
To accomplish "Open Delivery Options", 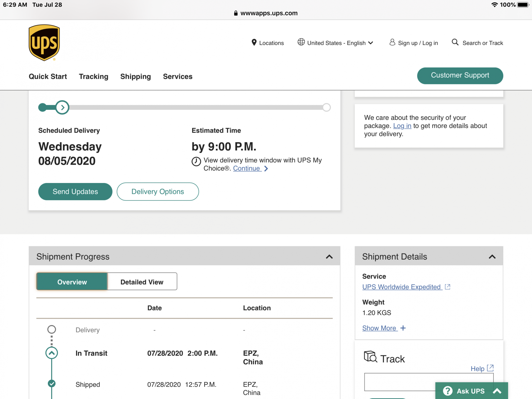I will click(x=158, y=192).
